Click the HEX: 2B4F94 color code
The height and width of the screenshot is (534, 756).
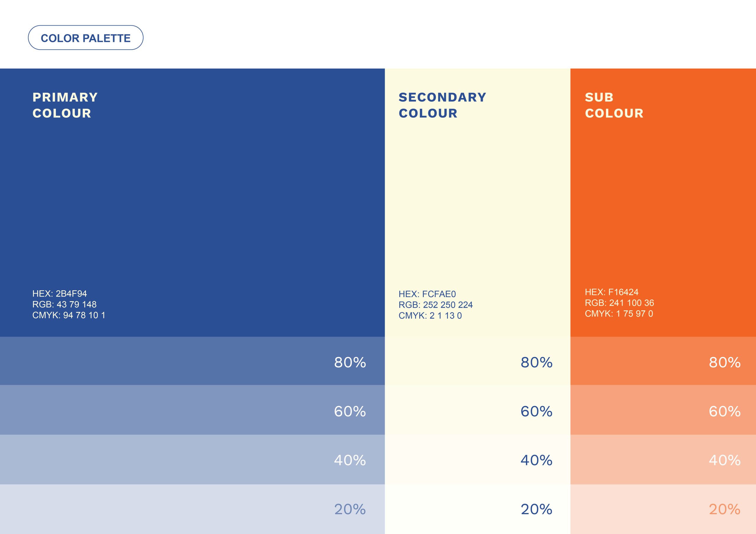point(60,294)
